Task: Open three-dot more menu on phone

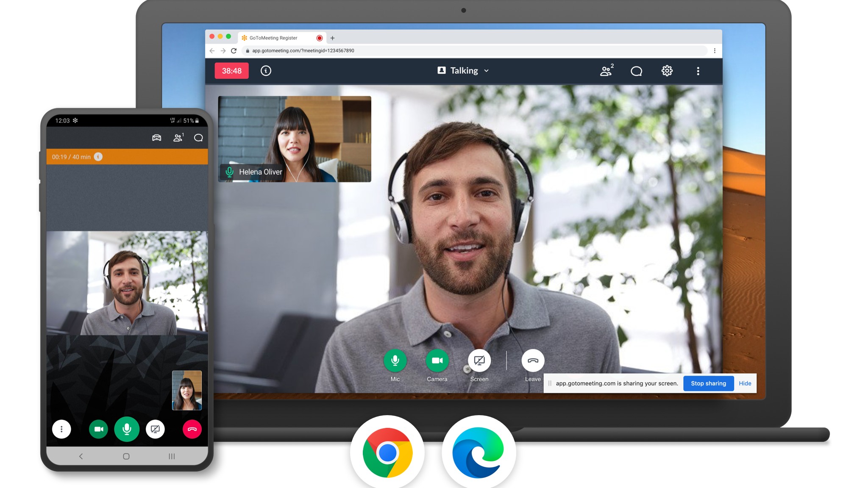Action: (x=61, y=429)
